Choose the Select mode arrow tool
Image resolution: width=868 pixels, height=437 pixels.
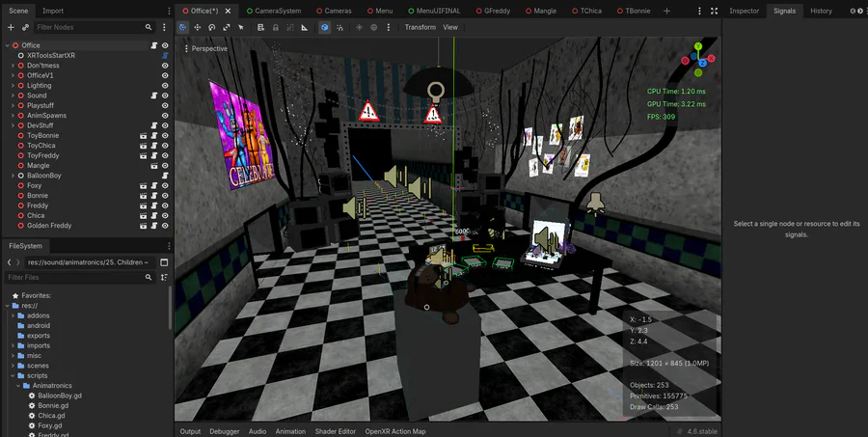(x=241, y=27)
